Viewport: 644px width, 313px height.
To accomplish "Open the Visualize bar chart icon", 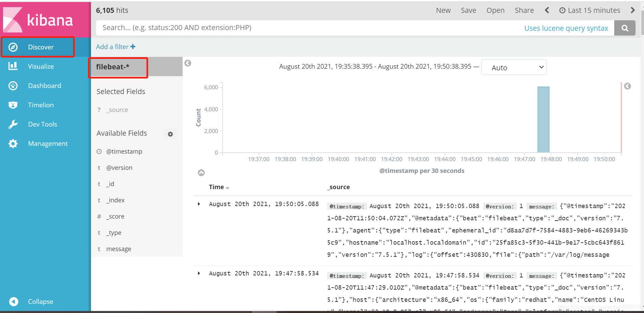I will 13,66.
